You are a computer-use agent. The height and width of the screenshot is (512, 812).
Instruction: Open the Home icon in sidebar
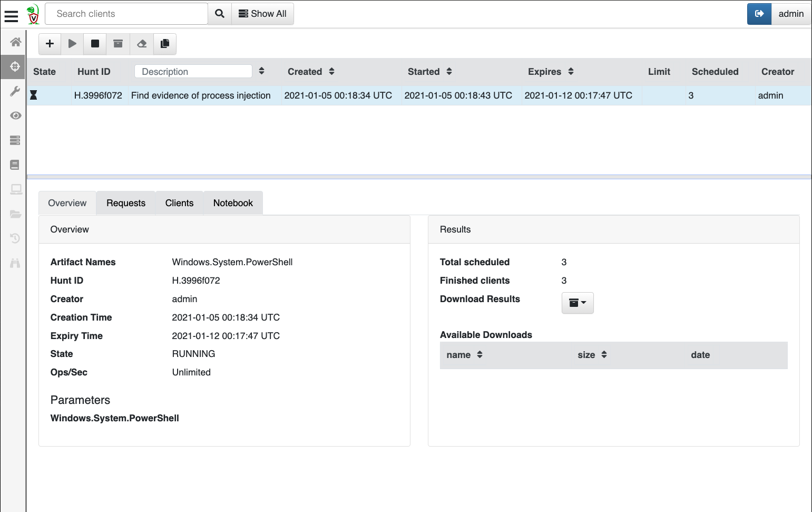pyautogui.click(x=15, y=42)
